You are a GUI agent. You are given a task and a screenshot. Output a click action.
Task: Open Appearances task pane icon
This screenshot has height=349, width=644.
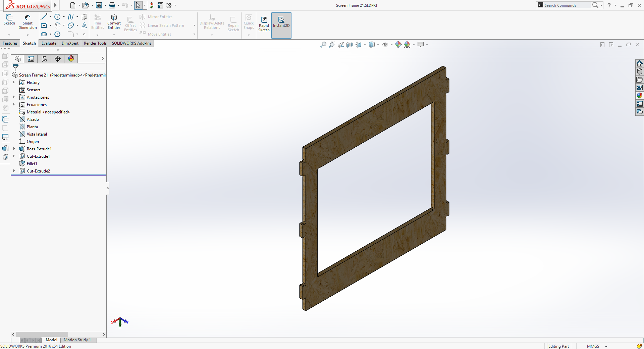[640, 96]
